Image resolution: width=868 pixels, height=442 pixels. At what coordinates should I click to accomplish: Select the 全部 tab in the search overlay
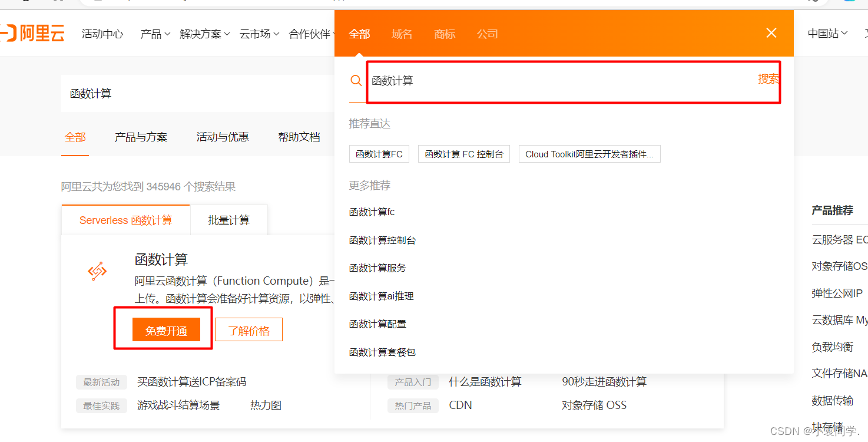[x=359, y=34]
